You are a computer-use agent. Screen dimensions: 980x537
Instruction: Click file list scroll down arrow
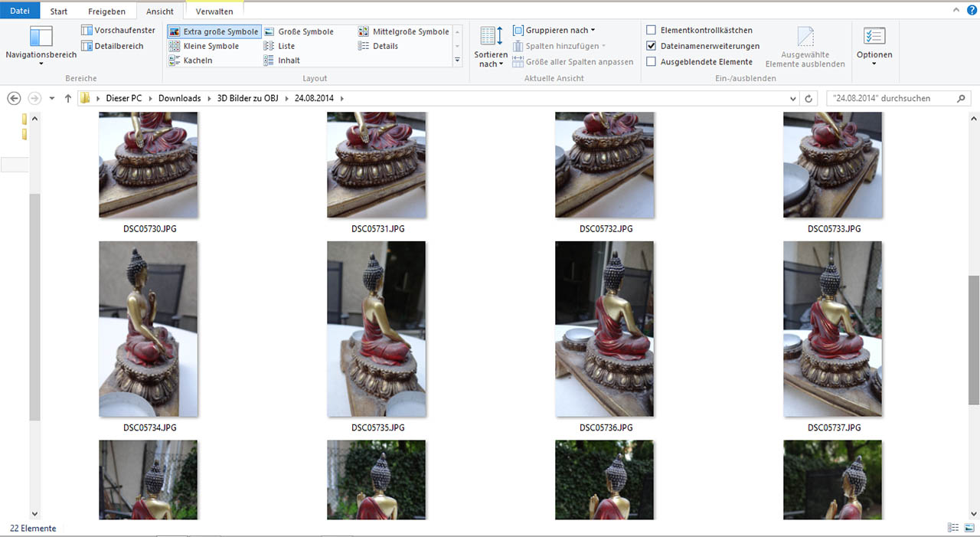pos(974,513)
